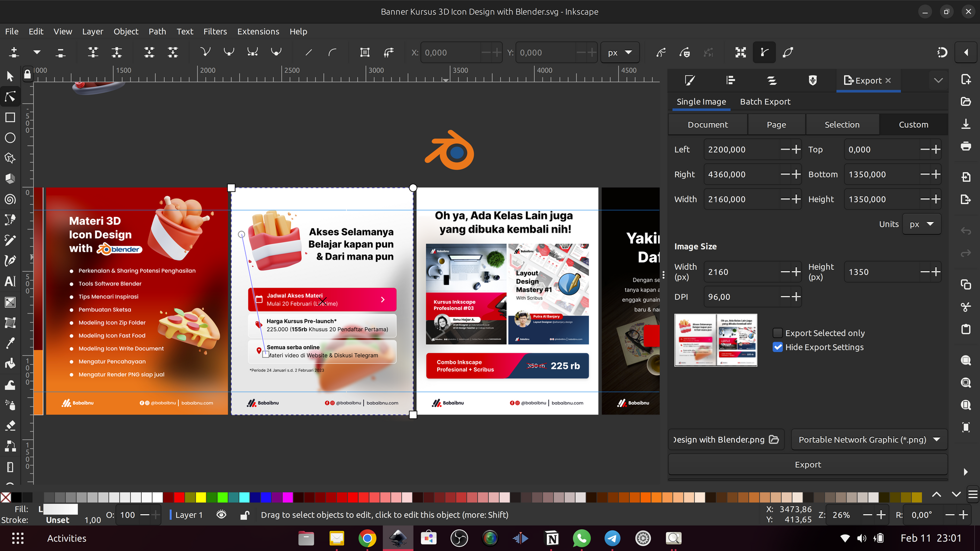Open the Align and Distribute panel icon
The height and width of the screenshot is (551, 980).
(731, 80)
